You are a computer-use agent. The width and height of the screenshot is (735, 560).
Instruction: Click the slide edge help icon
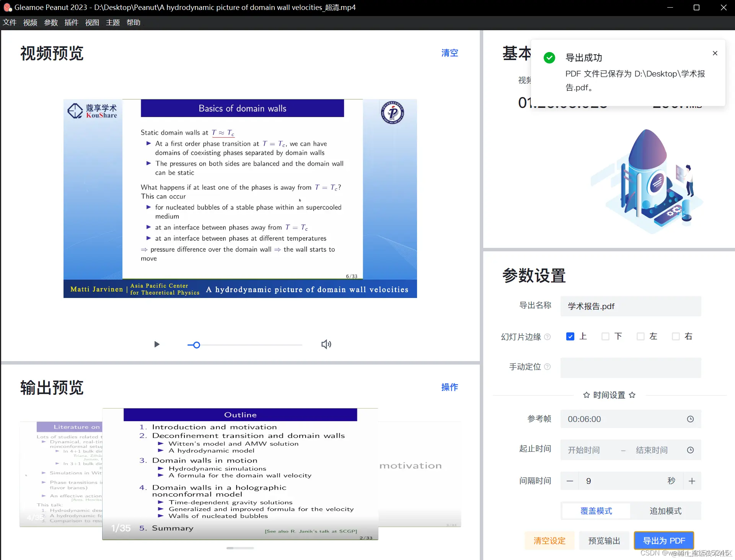tap(547, 337)
